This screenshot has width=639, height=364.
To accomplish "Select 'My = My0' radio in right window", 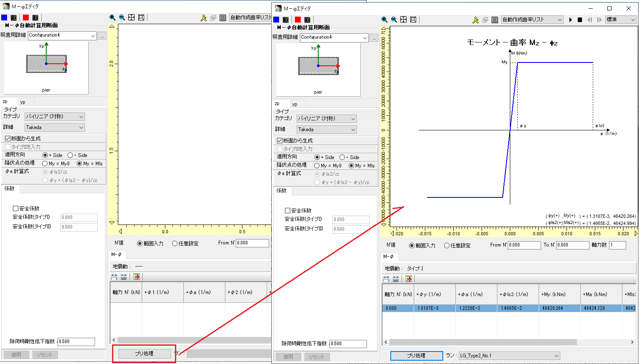I will pyautogui.click(x=317, y=165).
